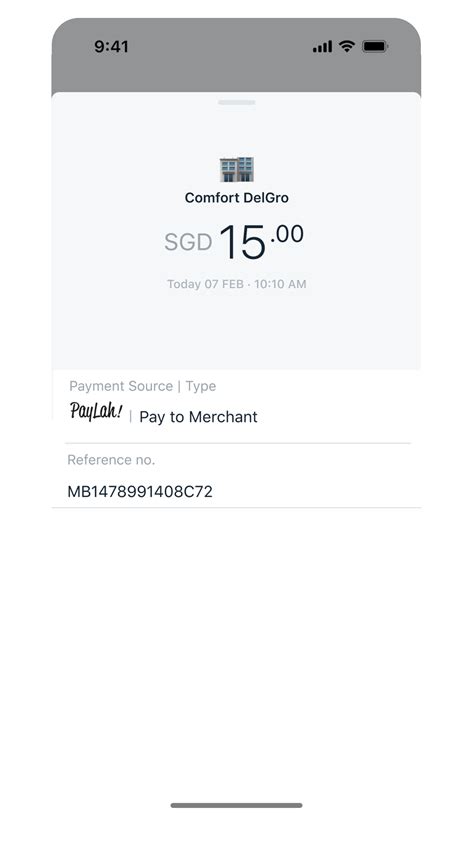Tap the battery indicator icon
Viewport: 474px width, 853px height.
pos(375,46)
